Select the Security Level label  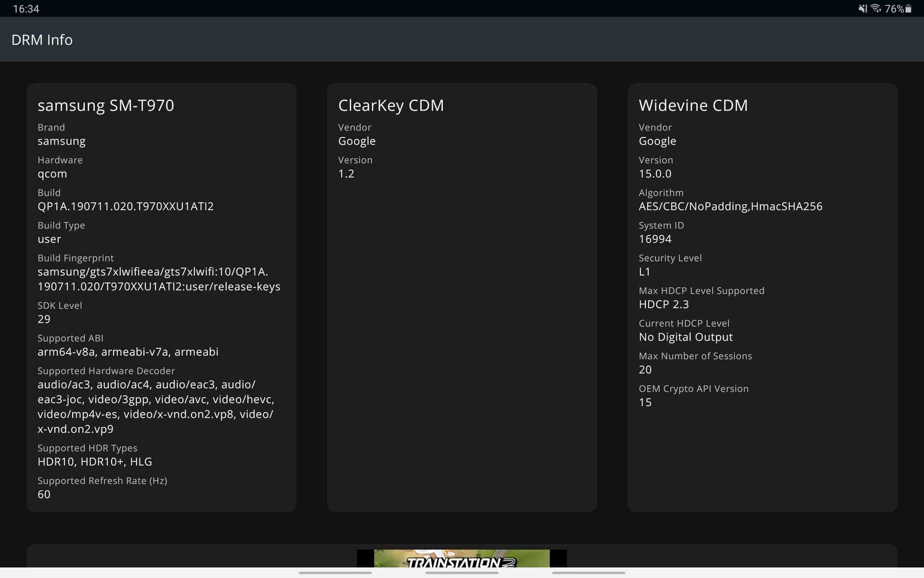click(670, 258)
